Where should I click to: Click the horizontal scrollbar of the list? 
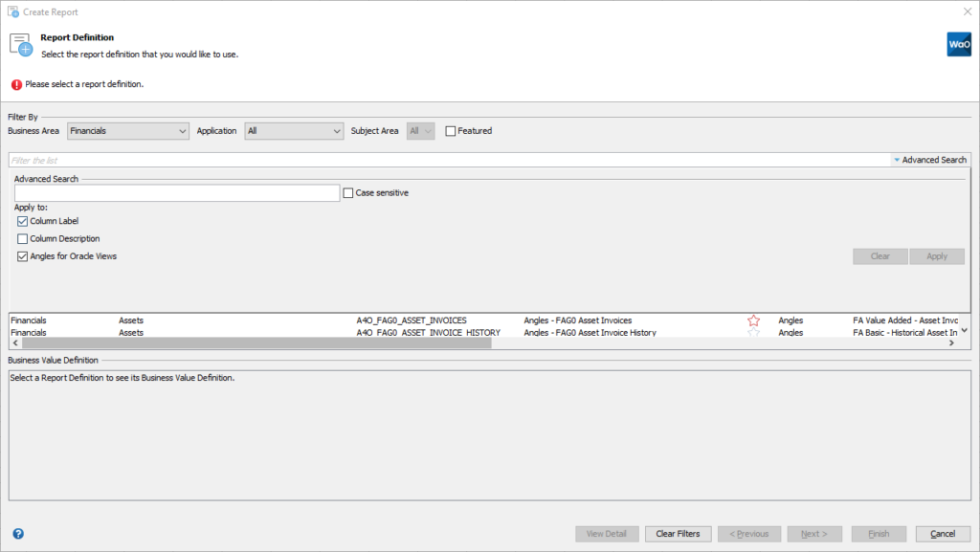[256, 342]
